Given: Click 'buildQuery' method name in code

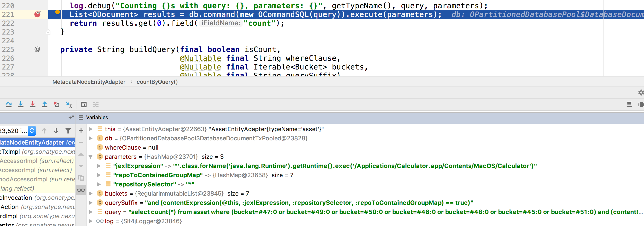Looking at the screenshot, I should point(152,49).
